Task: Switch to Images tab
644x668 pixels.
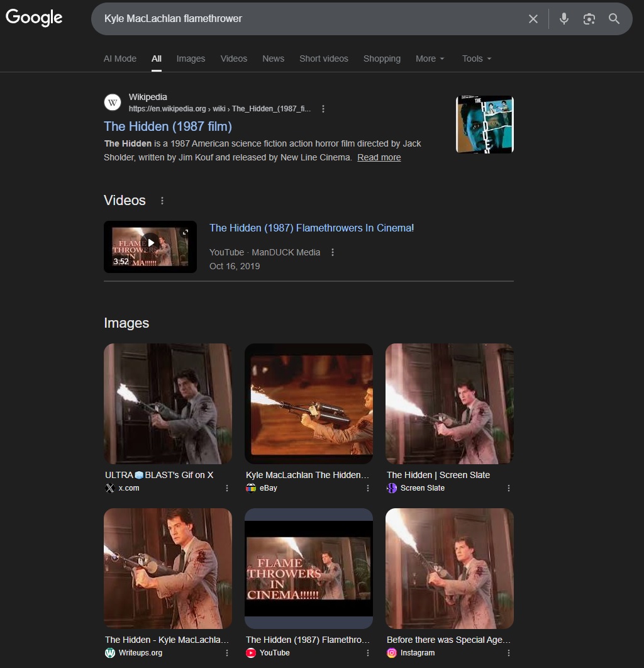Action: (x=191, y=58)
